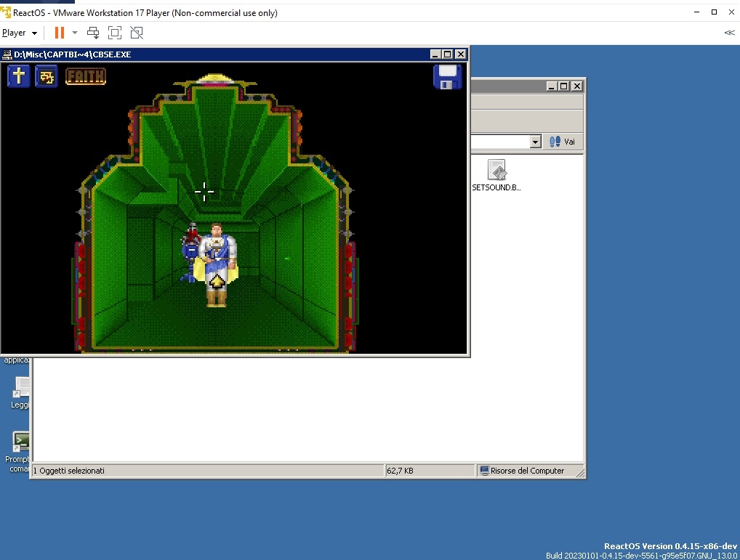Click the VMware Workstation title bar icon
The image size is (740, 560).
pos(6,12)
